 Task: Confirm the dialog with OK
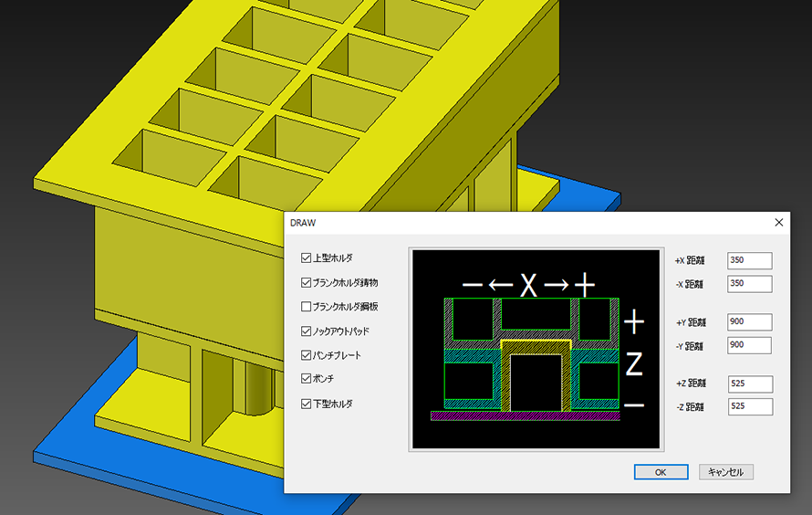661,472
